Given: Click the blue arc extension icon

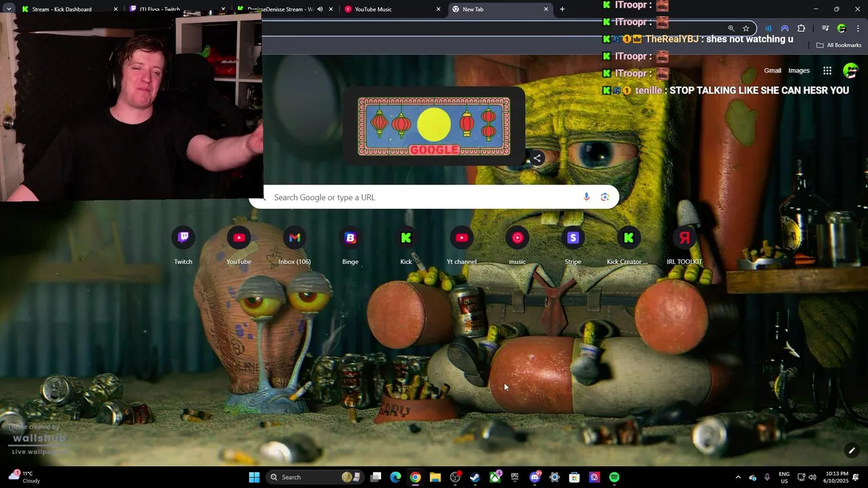Looking at the screenshot, I should (x=785, y=28).
